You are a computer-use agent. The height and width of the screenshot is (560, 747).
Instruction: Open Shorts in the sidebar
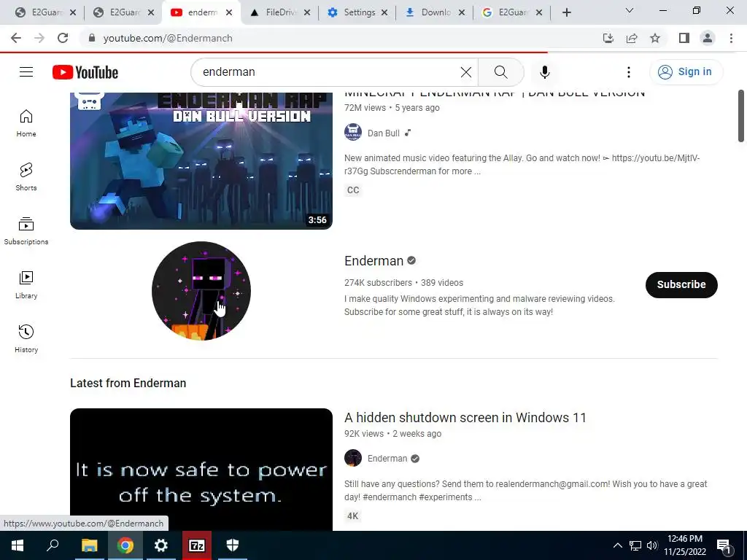[x=26, y=177]
